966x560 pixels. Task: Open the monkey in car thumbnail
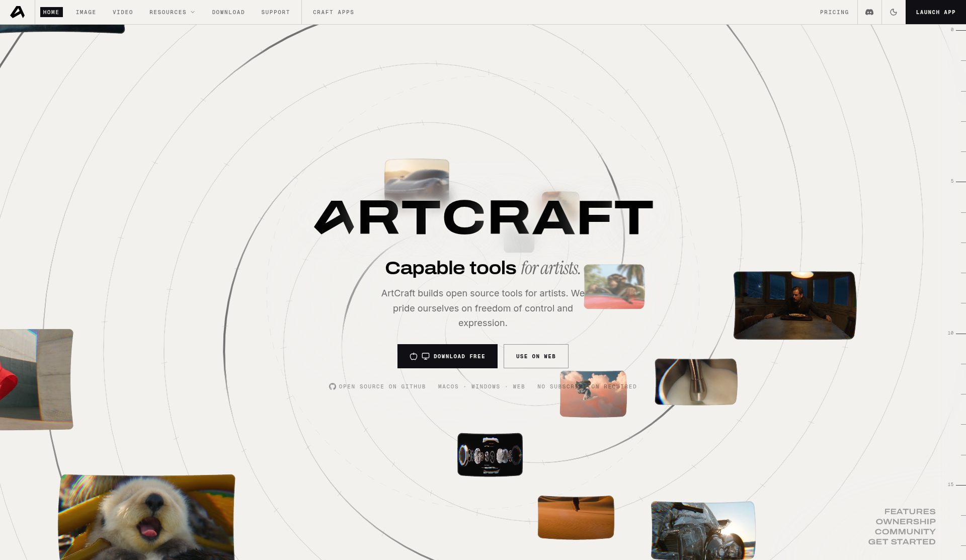click(614, 286)
